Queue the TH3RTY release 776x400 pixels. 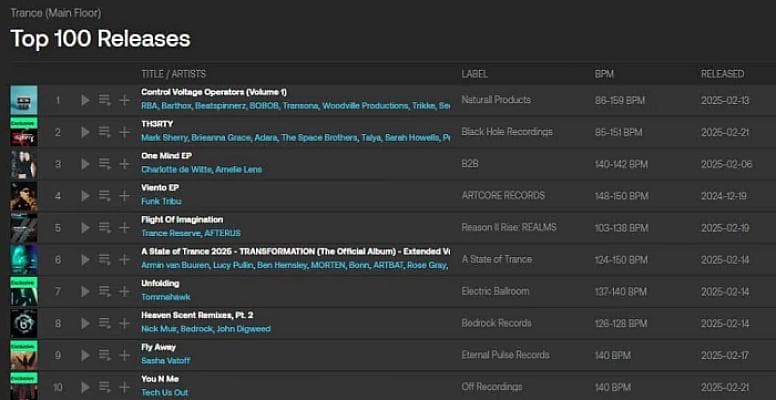click(x=104, y=132)
